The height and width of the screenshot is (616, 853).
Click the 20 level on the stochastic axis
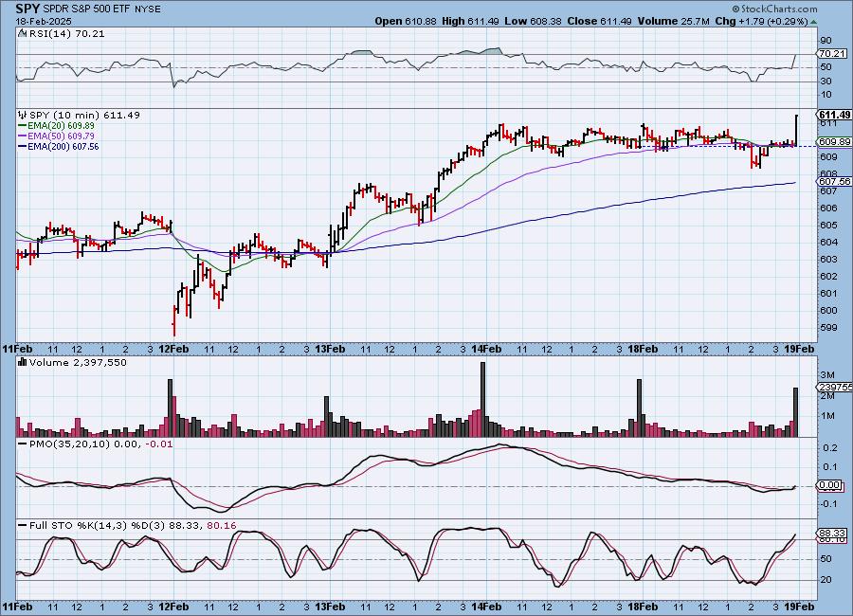click(x=826, y=580)
